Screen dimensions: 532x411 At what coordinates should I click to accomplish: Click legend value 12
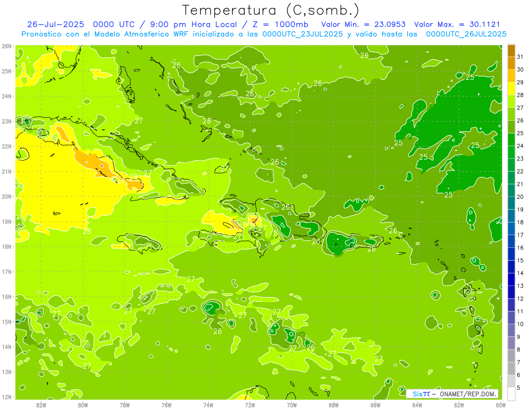click(x=520, y=299)
